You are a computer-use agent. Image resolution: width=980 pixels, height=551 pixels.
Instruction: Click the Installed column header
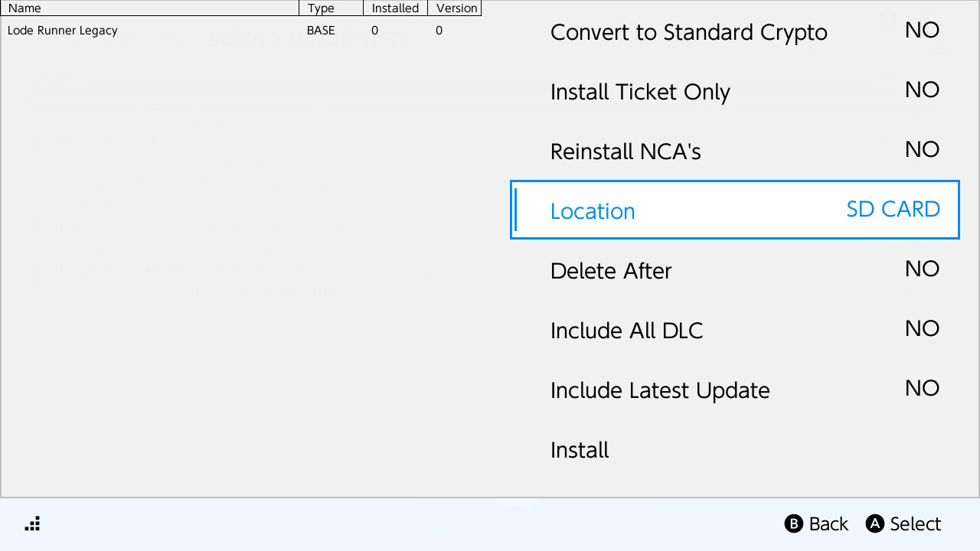point(395,8)
